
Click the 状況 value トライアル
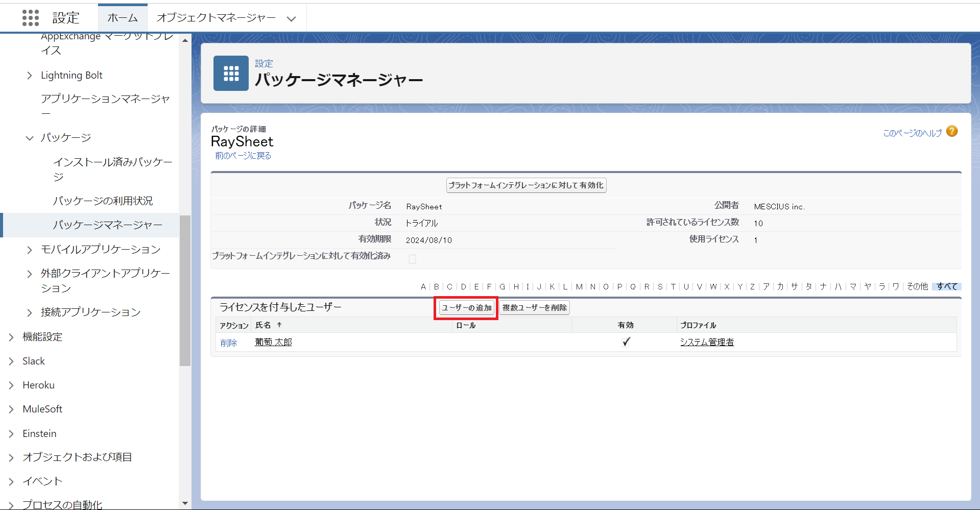pos(421,223)
